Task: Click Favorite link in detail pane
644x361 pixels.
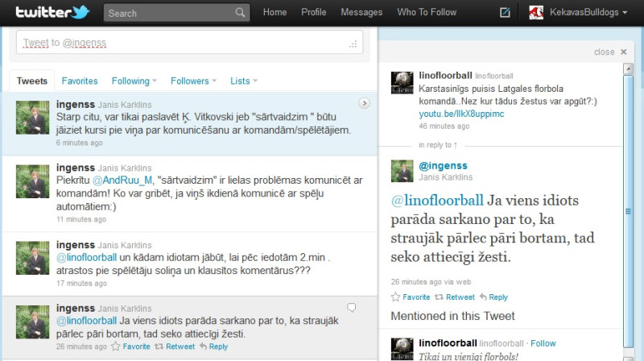Action: click(416, 297)
